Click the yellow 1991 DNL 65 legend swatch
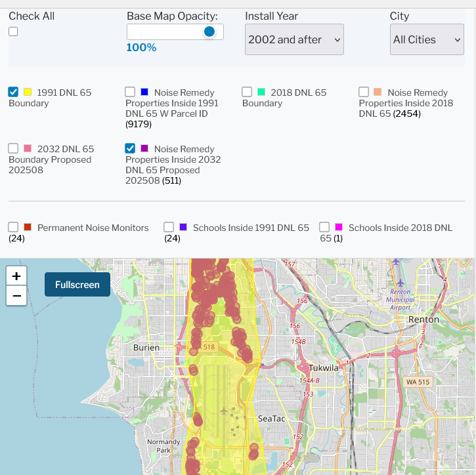This screenshot has height=475, width=476. (x=28, y=93)
